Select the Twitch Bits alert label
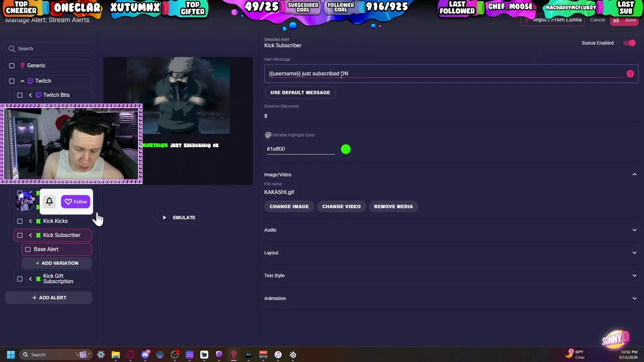 tap(56, 95)
